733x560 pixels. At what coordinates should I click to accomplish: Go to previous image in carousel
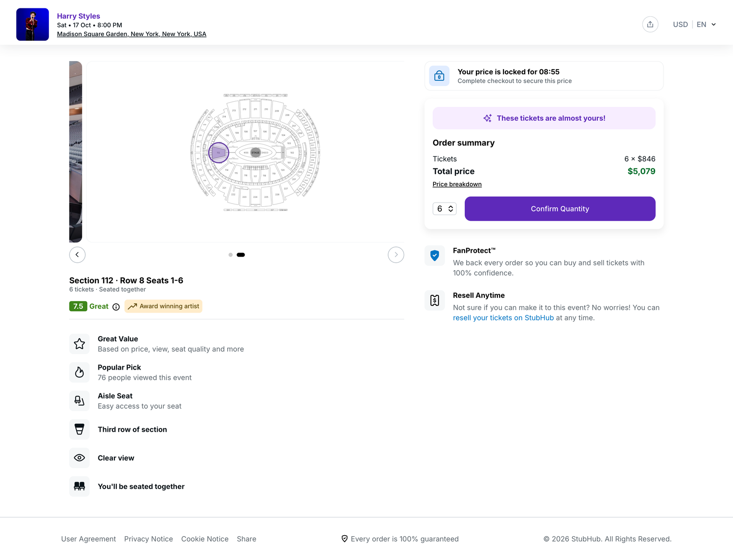[77, 255]
